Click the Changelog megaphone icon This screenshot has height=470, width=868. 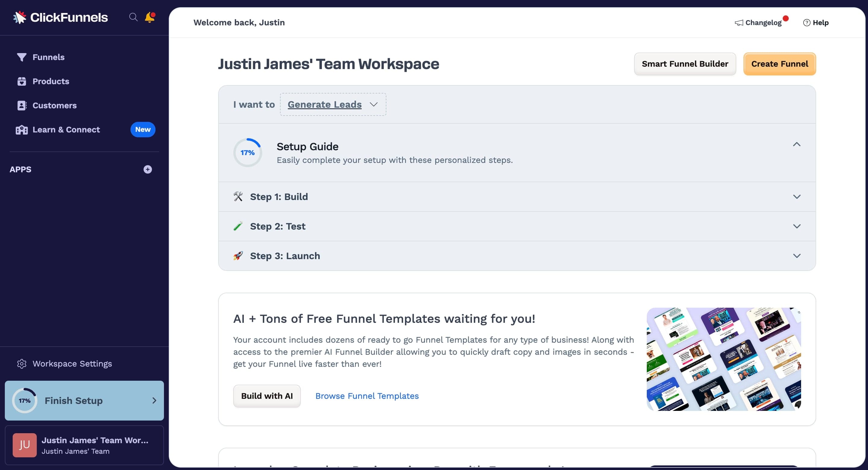[739, 23]
